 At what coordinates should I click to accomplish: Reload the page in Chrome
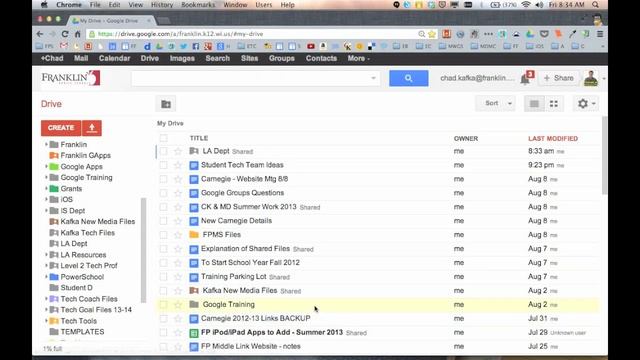pos(65,34)
